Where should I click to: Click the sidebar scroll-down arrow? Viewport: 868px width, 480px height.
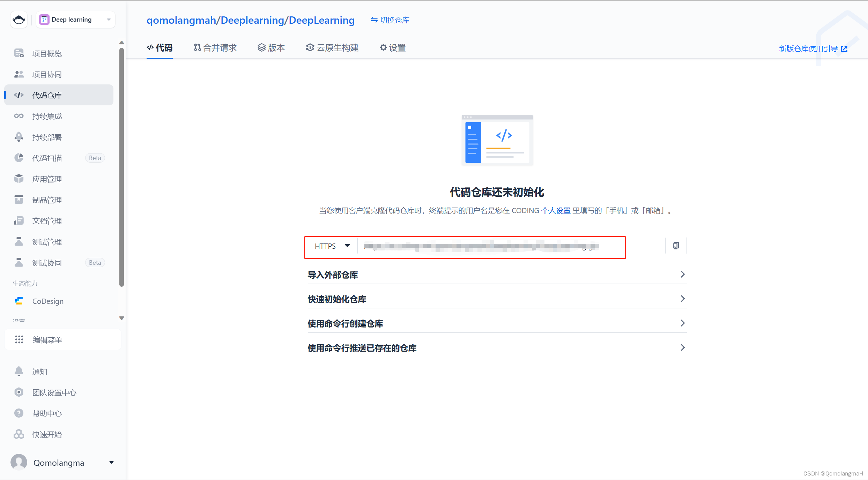[x=121, y=318]
